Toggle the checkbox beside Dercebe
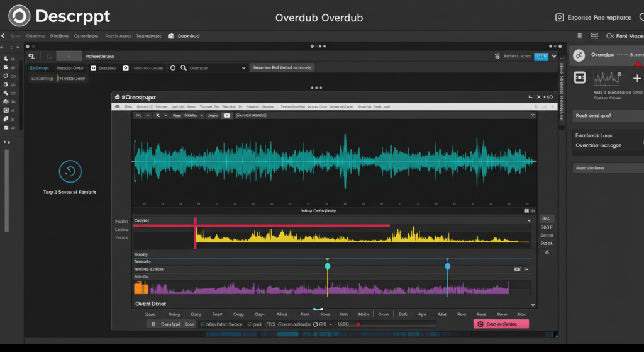 coord(93,68)
